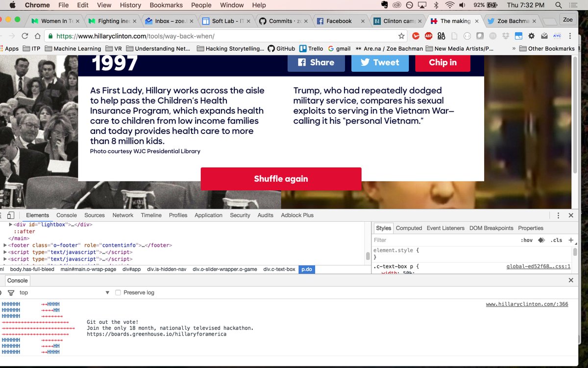The height and width of the screenshot is (368, 588).
Task: Toggle device toolbar icon in DevTools
Action: tap(11, 215)
